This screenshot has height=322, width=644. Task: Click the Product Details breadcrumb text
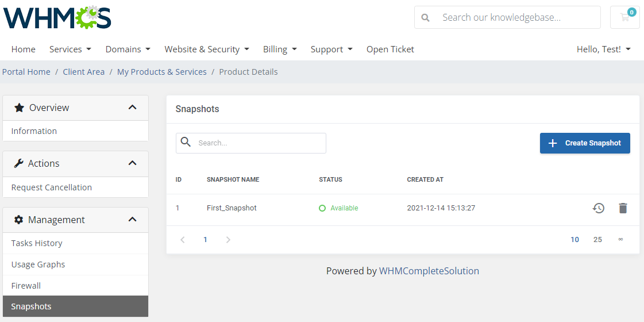click(249, 72)
